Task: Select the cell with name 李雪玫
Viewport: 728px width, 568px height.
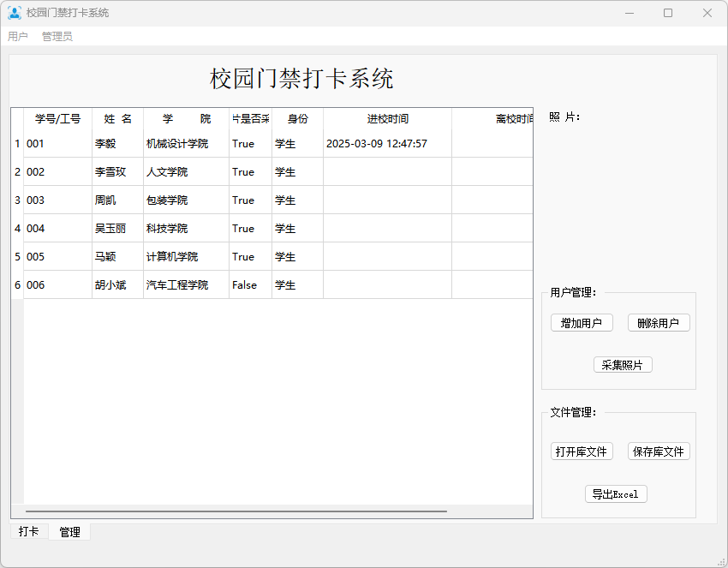Action: [x=117, y=172]
